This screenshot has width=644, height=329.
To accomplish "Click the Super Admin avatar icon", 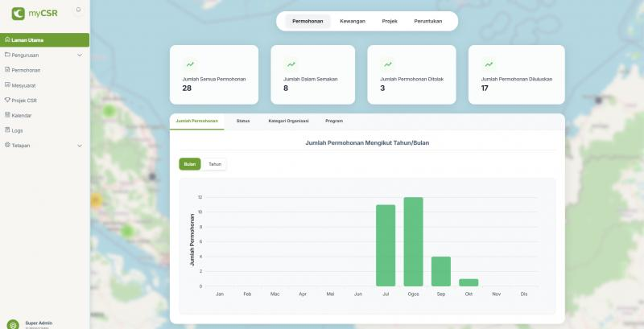I will coord(13,325).
